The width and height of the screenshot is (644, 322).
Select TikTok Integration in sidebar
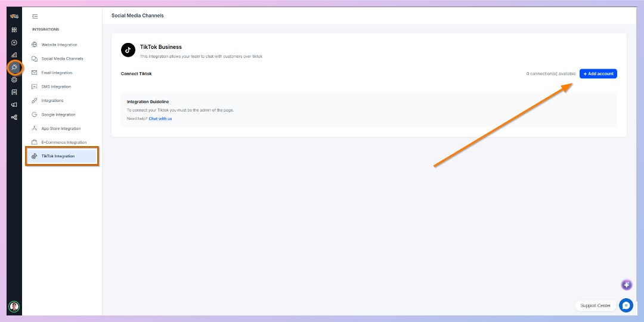point(61,156)
